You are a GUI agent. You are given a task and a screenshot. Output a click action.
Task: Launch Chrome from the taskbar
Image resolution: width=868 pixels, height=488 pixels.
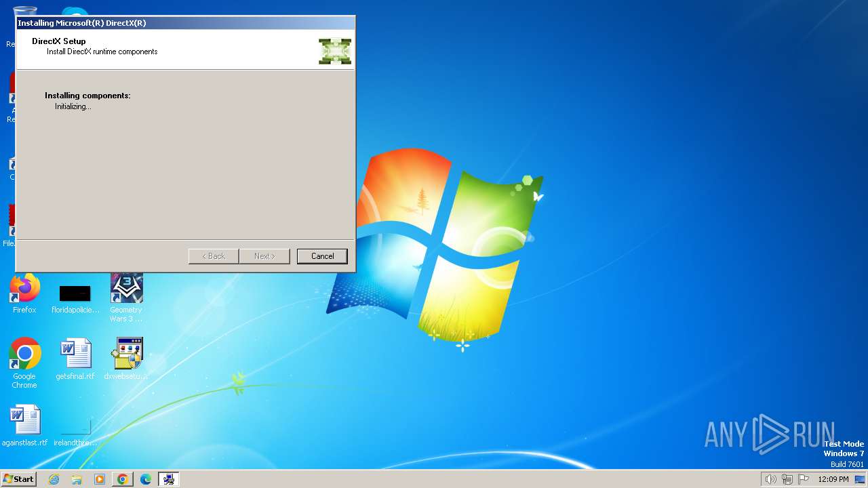[123, 479]
